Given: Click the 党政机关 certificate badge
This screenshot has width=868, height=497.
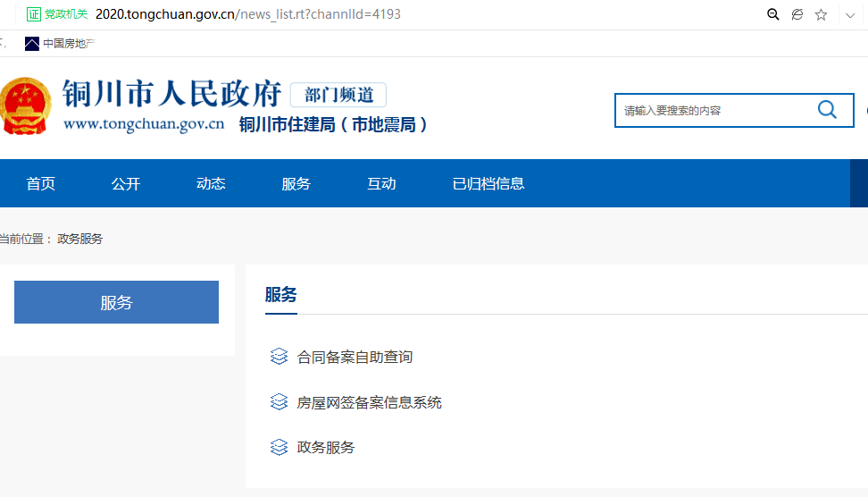Looking at the screenshot, I should (x=57, y=14).
